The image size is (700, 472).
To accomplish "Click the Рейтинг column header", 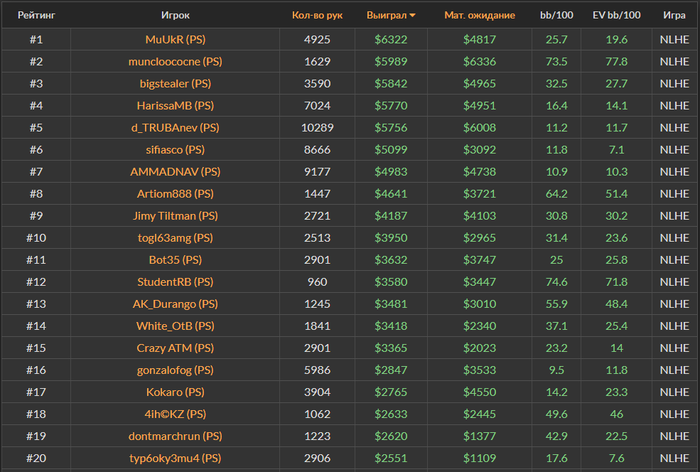I will (36, 16).
